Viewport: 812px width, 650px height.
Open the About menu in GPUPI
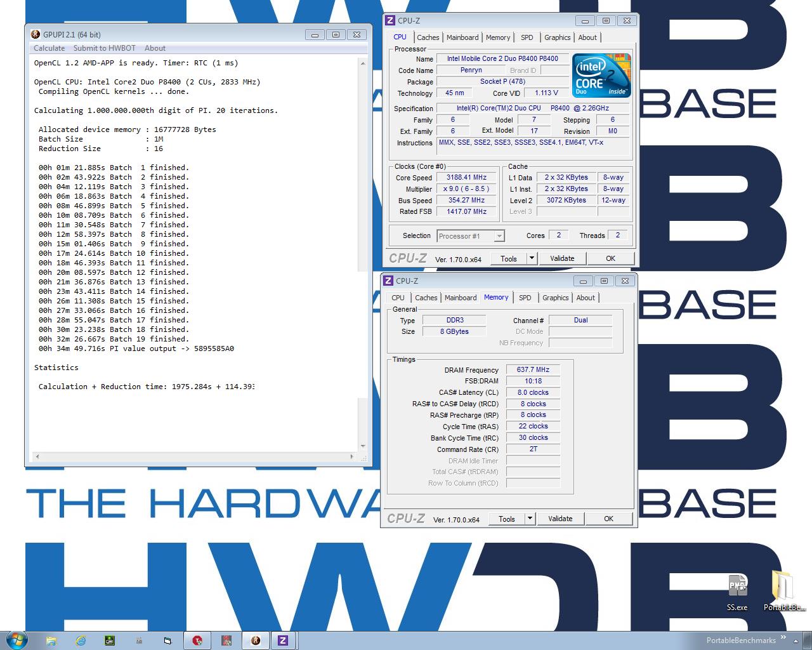(155, 48)
